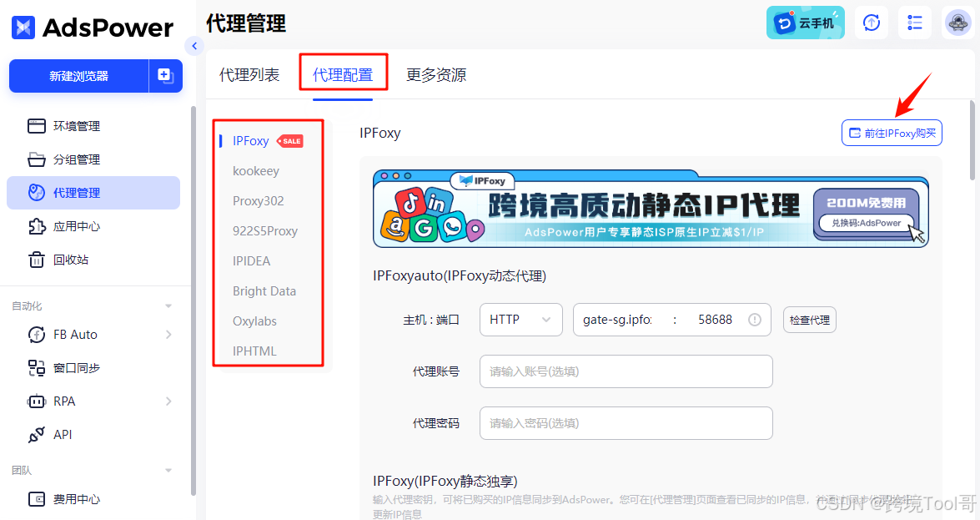Click the main content vertical scrollbar

point(972,140)
